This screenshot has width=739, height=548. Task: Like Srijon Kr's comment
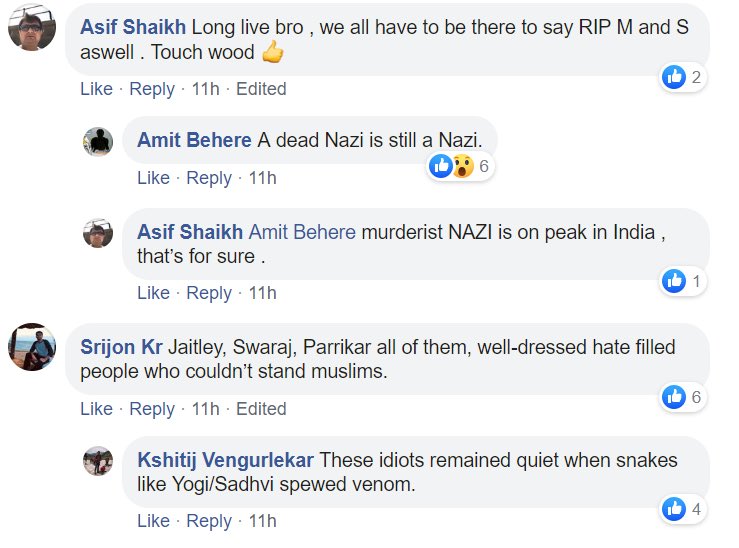tap(96, 409)
